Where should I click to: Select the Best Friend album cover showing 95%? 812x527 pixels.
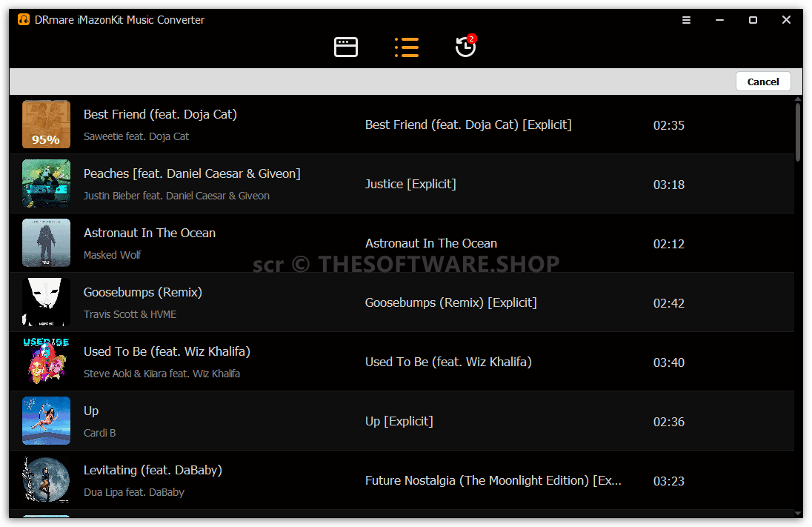46,125
